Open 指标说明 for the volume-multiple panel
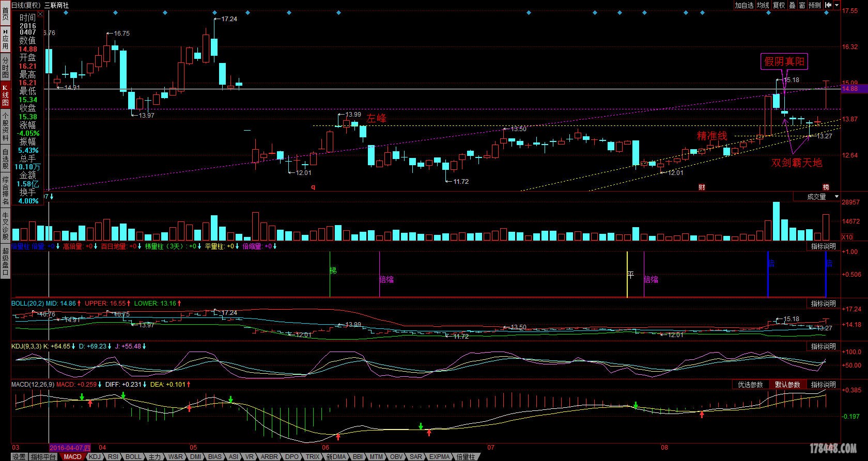Screen dimensions: 868x461 823,246
